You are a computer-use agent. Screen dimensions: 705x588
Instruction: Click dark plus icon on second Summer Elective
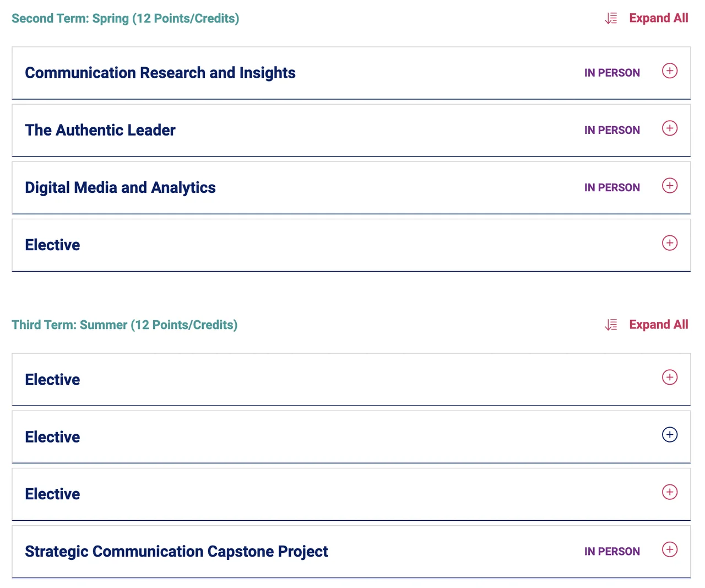(669, 435)
